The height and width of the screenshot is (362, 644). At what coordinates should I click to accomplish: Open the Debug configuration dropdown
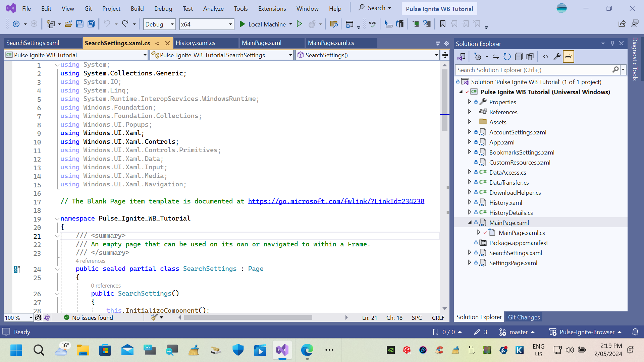coord(159,24)
